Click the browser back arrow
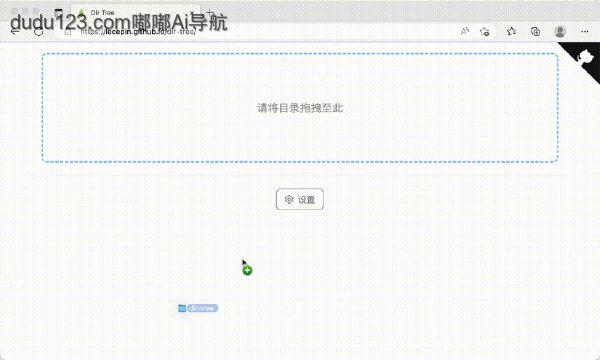 (x=15, y=31)
